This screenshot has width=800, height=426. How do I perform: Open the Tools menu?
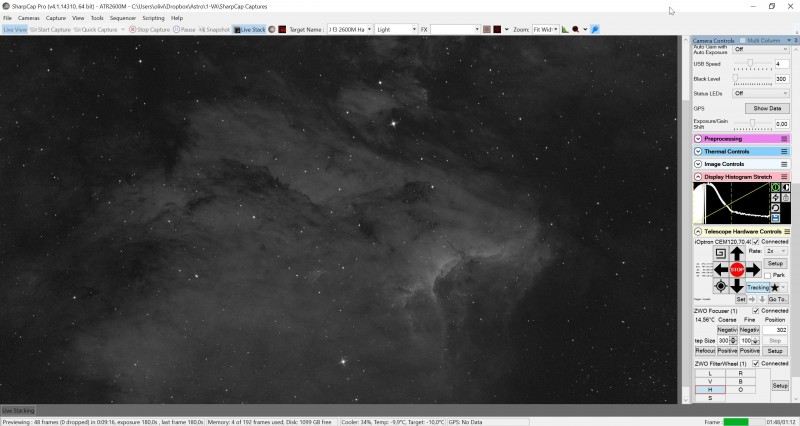(97, 18)
